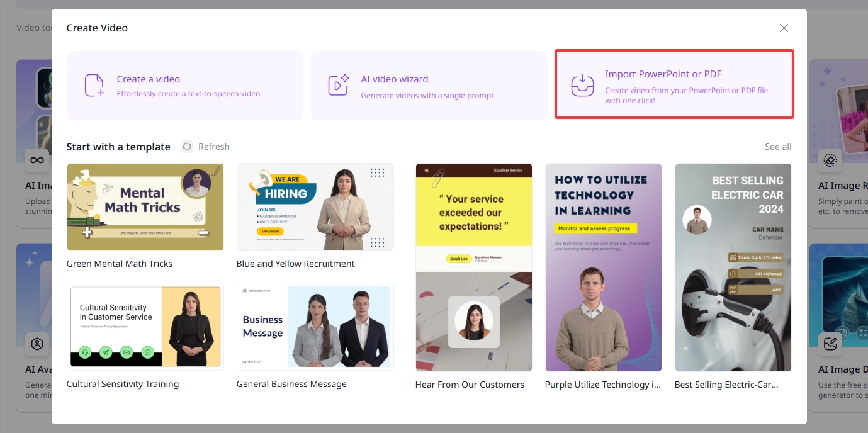
Task: Click the Import PowerPoint or PDF tray icon
Action: click(582, 86)
